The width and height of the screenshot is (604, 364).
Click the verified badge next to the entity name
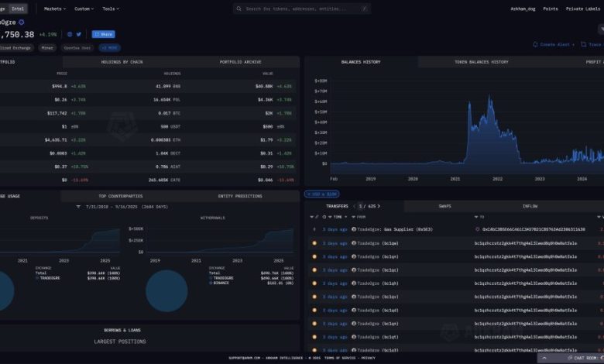[22, 22]
